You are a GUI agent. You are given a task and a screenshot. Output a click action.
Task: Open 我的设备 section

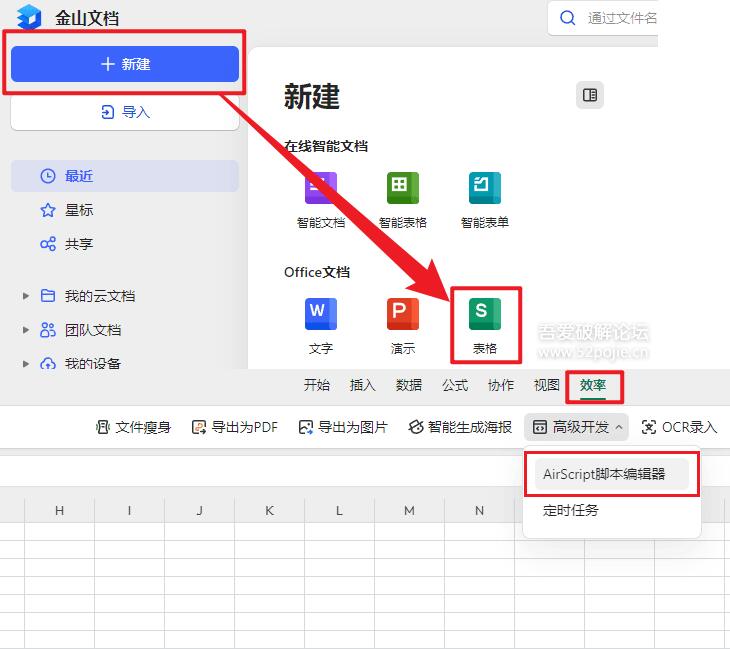(81, 363)
